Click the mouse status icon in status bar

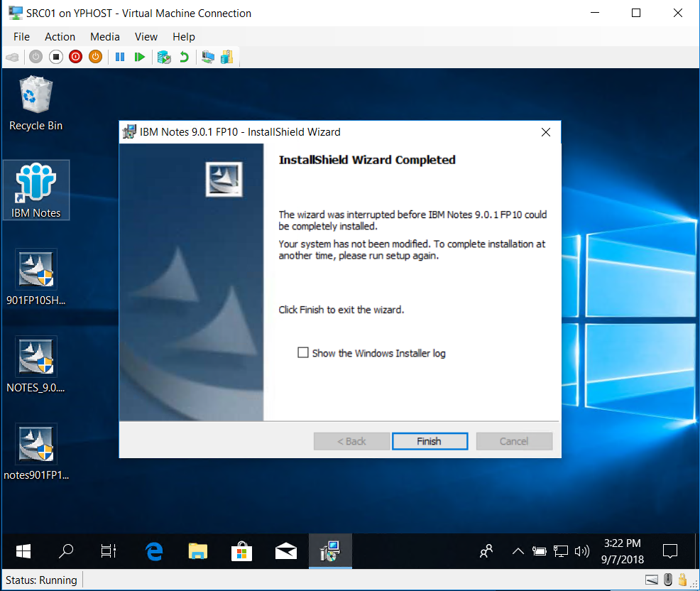(x=668, y=580)
